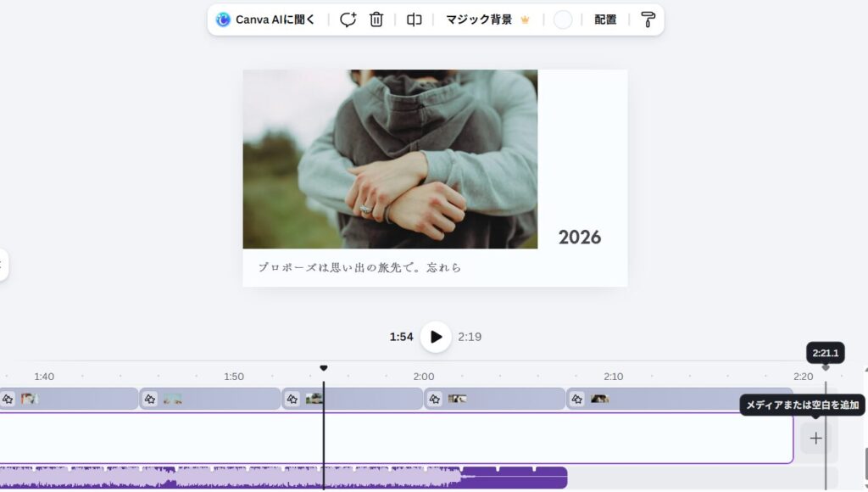Click the playhead marker on the timeline

323,368
